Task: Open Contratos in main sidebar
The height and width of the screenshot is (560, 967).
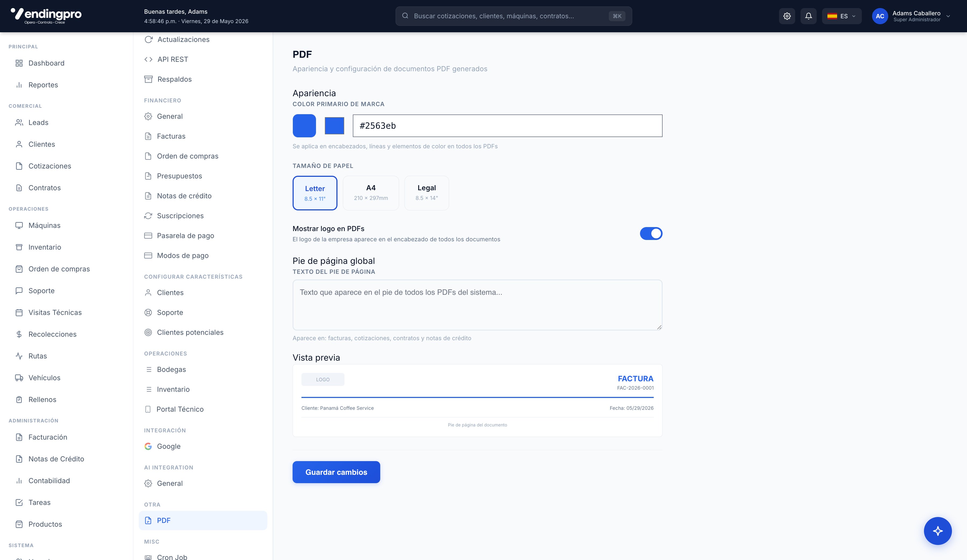Action: pyautogui.click(x=45, y=188)
